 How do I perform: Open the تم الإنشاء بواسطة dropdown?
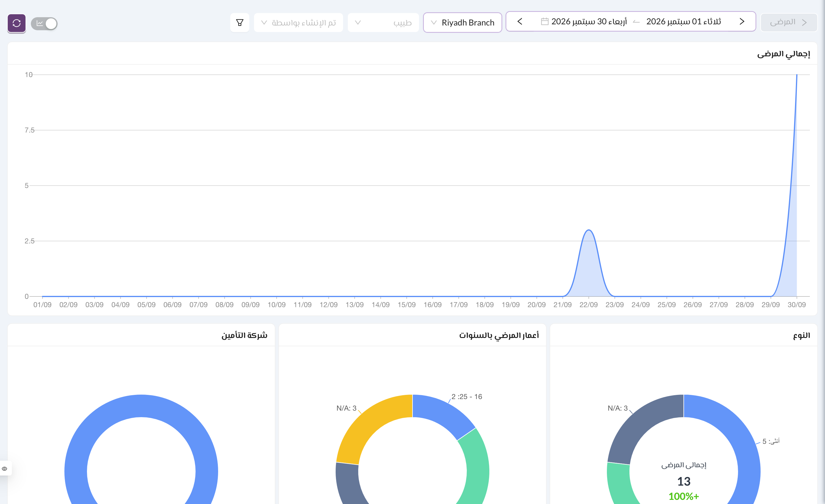298,23
